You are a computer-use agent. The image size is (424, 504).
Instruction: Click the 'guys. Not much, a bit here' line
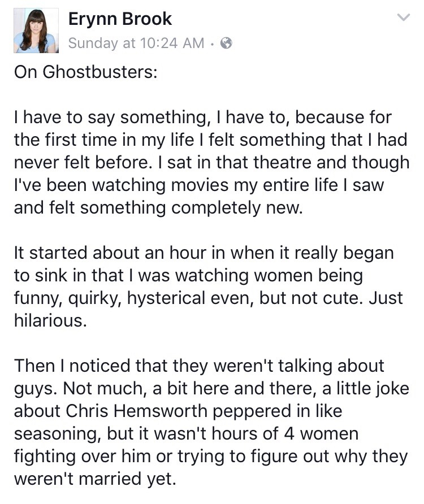(141, 388)
